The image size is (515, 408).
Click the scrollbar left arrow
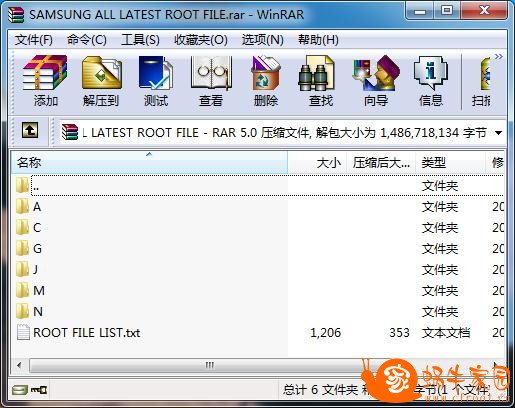pyautogui.click(x=19, y=365)
